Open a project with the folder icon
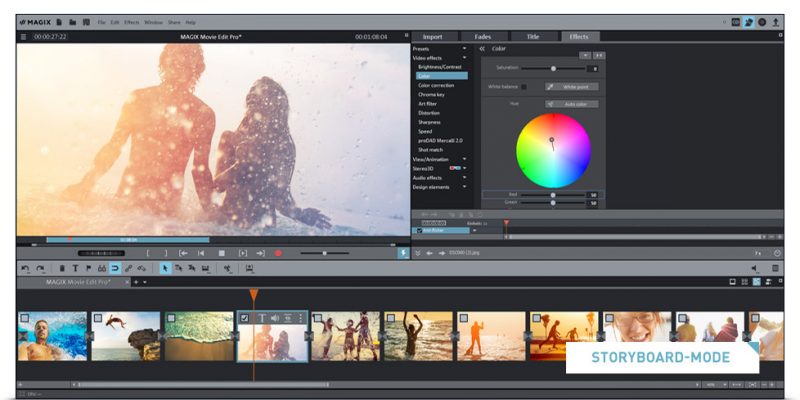Screen dimensions: 800x400 pos(72,22)
